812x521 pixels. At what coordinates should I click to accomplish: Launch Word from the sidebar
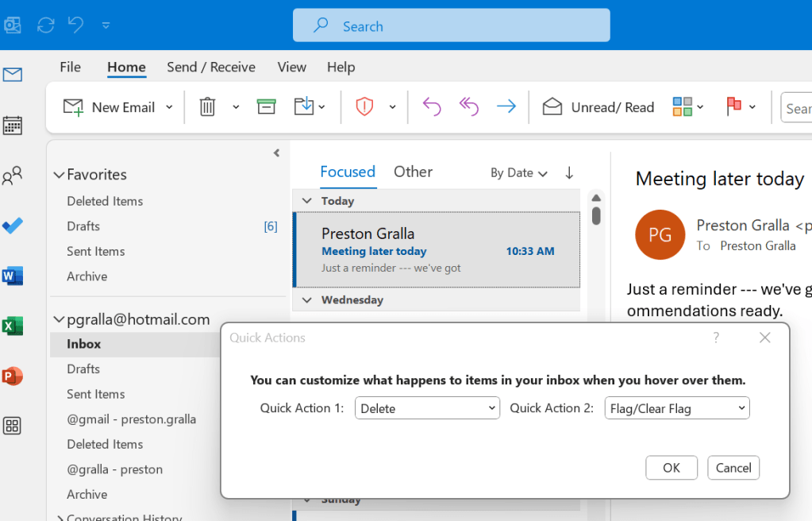coord(13,276)
